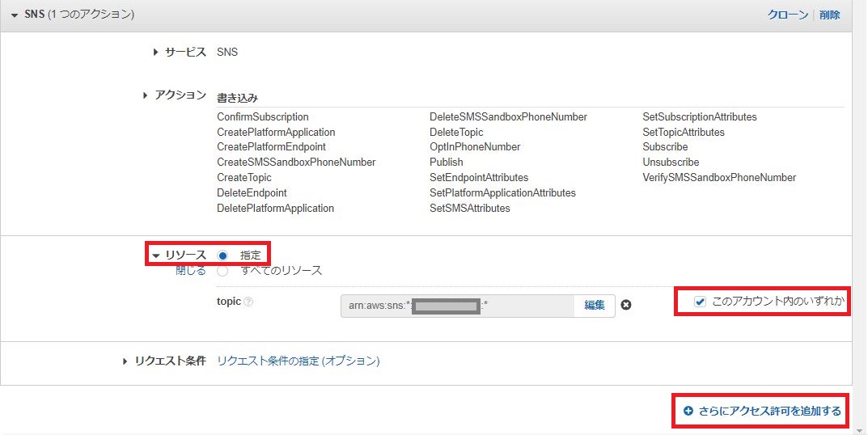Open the topic help question-mark icon
Image resolution: width=868 pixels, height=435 pixels.
coord(248,302)
